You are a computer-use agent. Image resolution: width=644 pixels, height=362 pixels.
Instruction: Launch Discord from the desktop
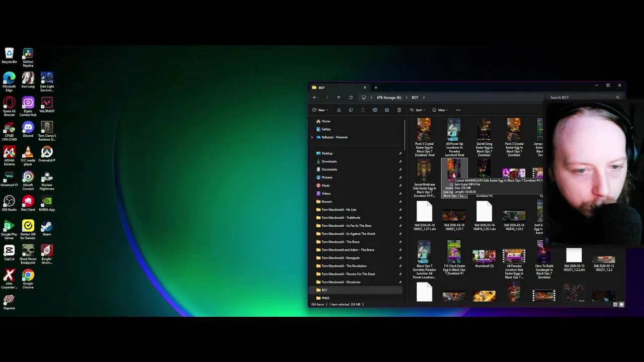(x=28, y=130)
